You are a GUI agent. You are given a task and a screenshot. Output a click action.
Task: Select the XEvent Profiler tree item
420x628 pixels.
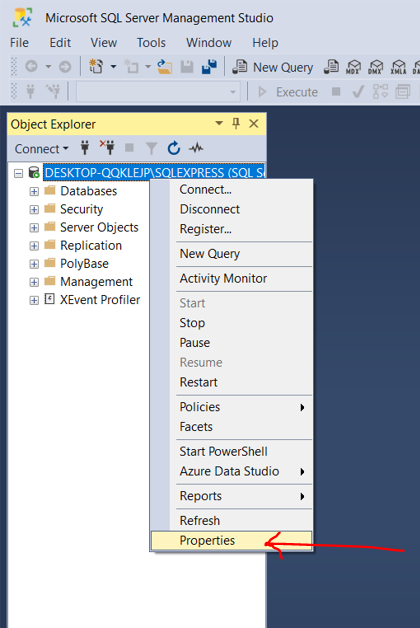click(x=100, y=300)
